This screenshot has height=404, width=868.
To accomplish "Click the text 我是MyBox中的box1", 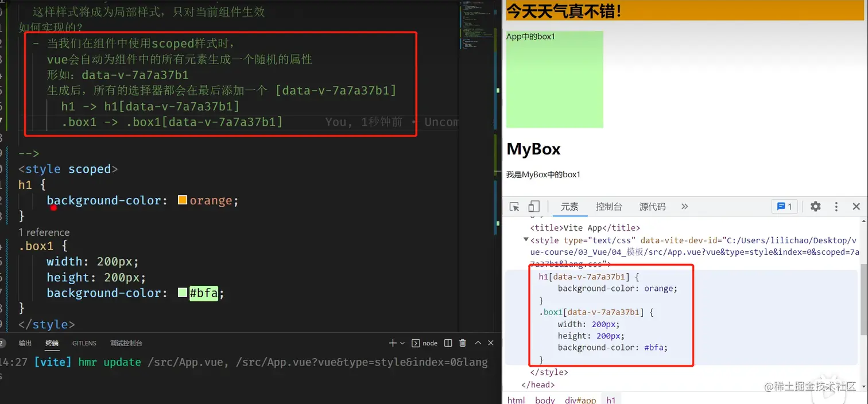I will tap(543, 174).
